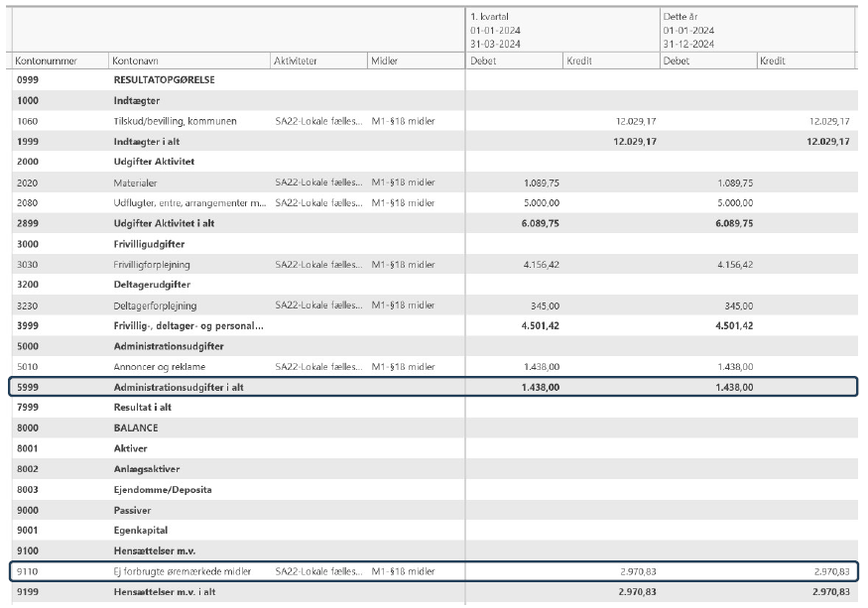Click the Kredit header under Dette år
This screenshot has height=608, width=868.
pyautogui.click(x=806, y=61)
